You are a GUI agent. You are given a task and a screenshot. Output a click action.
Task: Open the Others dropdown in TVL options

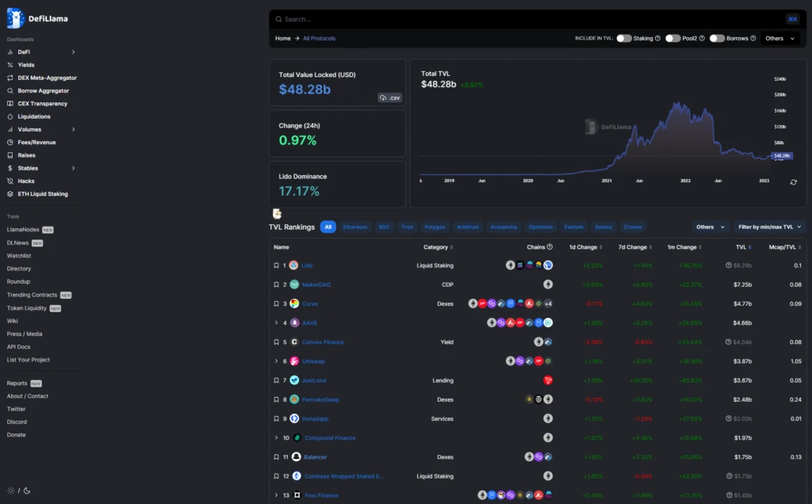pos(780,38)
